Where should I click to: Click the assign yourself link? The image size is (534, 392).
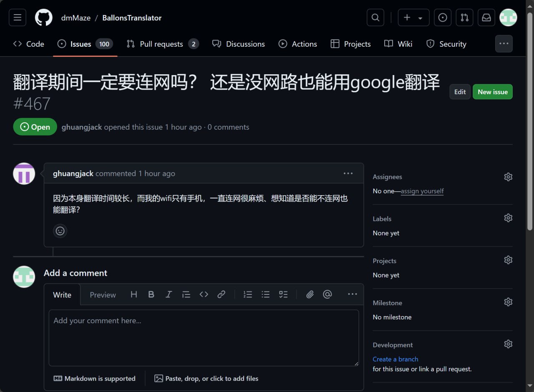click(x=422, y=191)
